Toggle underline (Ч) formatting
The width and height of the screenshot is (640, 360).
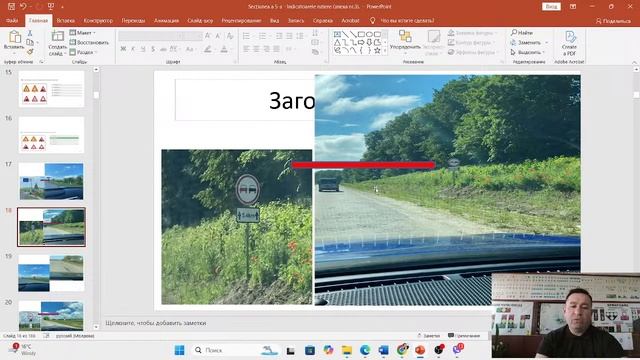pyautogui.click(x=143, y=49)
